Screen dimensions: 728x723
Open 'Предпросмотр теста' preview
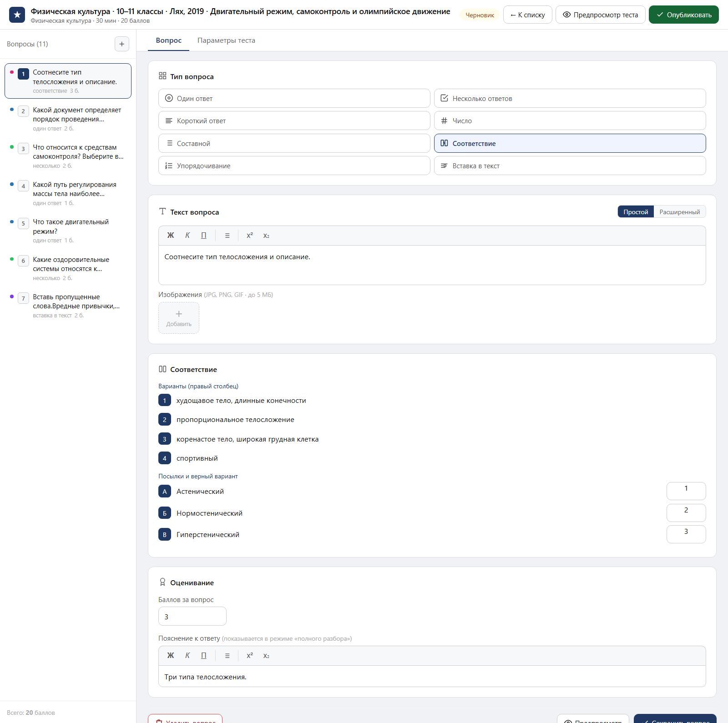(x=600, y=15)
